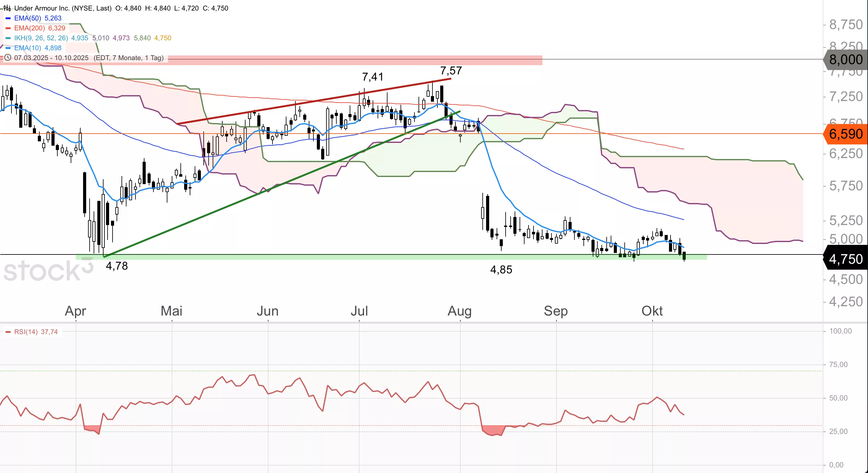Click the candlestick chart-type icon
The width and height of the screenshot is (868, 473).
coord(7,8)
